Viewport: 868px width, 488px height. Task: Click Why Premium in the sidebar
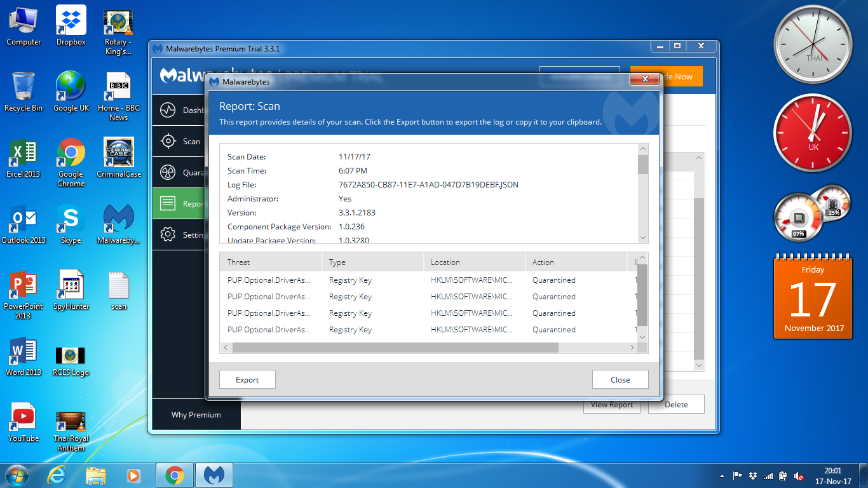point(196,414)
